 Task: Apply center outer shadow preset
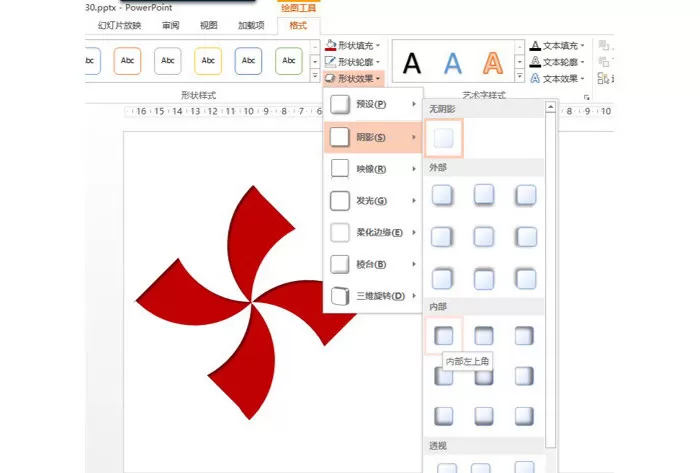[484, 237]
